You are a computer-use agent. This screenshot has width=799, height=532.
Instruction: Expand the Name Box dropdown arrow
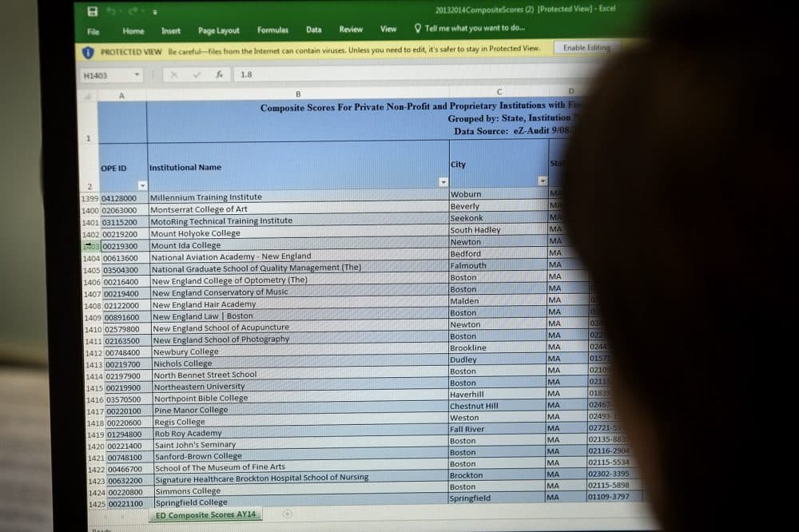[137, 75]
